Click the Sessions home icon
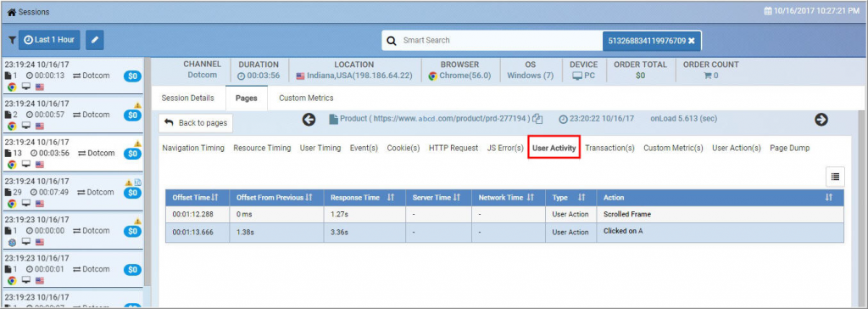This screenshot has width=868, height=309. (x=11, y=12)
